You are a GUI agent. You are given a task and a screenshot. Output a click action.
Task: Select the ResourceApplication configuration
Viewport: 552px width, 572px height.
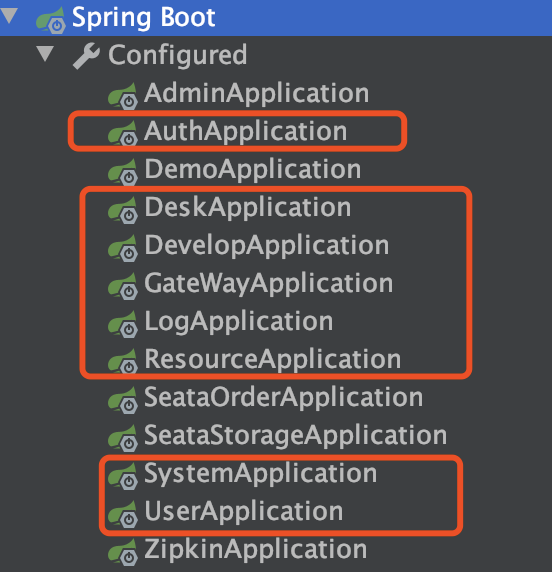(273, 359)
